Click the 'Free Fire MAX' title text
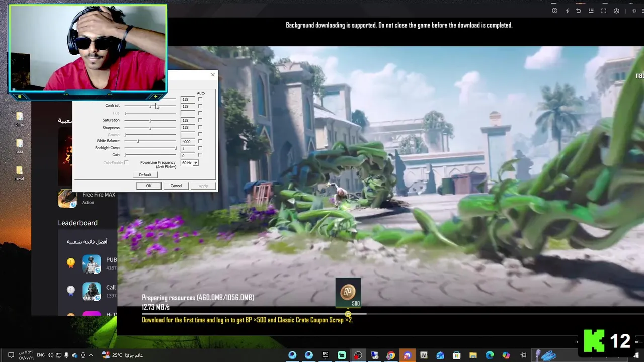Viewport: 644px width, 362px height. coord(99,195)
